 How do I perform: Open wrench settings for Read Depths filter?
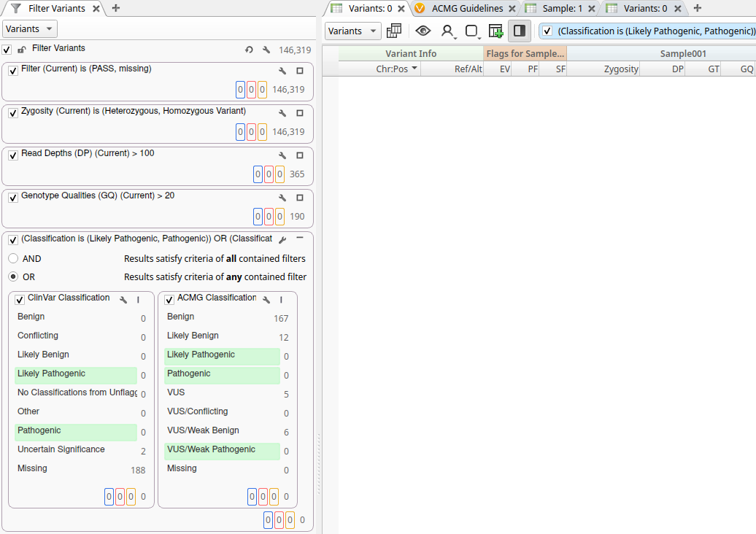282,155
